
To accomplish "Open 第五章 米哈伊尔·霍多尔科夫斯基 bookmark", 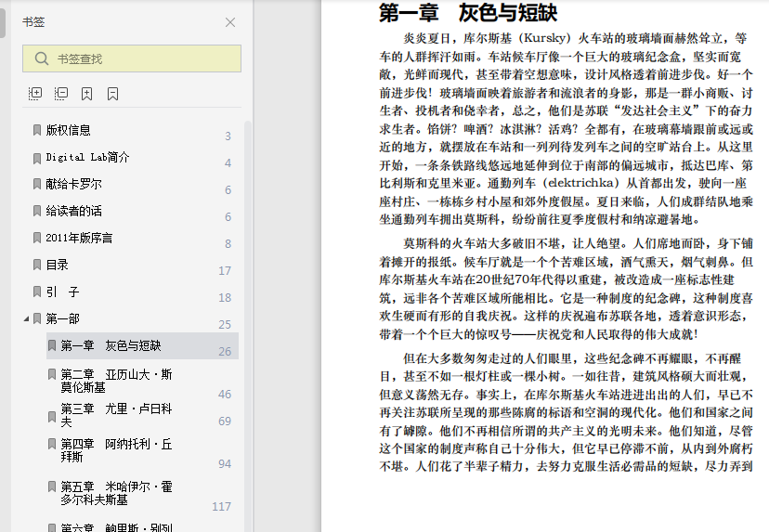I will 116,493.
